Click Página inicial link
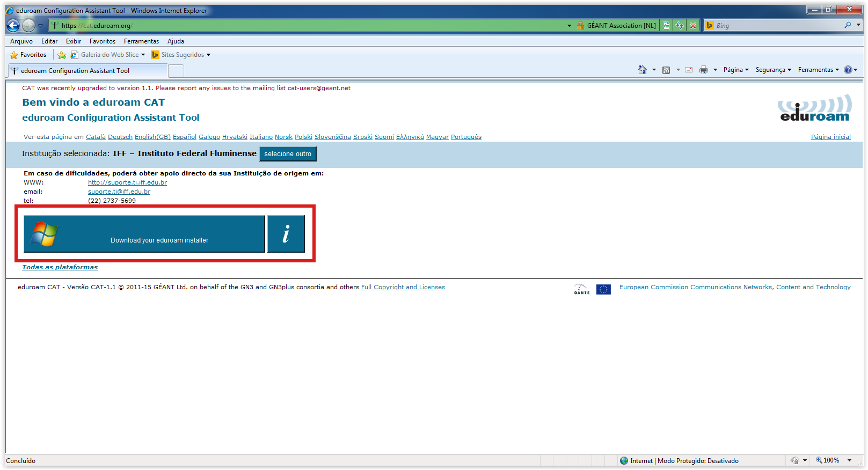The width and height of the screenshot is (868, 470). 830,137
